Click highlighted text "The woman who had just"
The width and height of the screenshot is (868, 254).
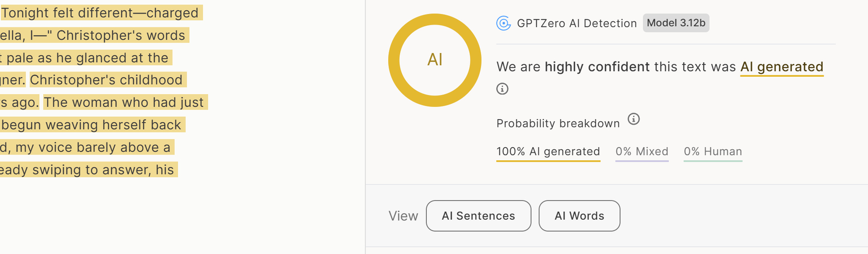click(124, 102)
